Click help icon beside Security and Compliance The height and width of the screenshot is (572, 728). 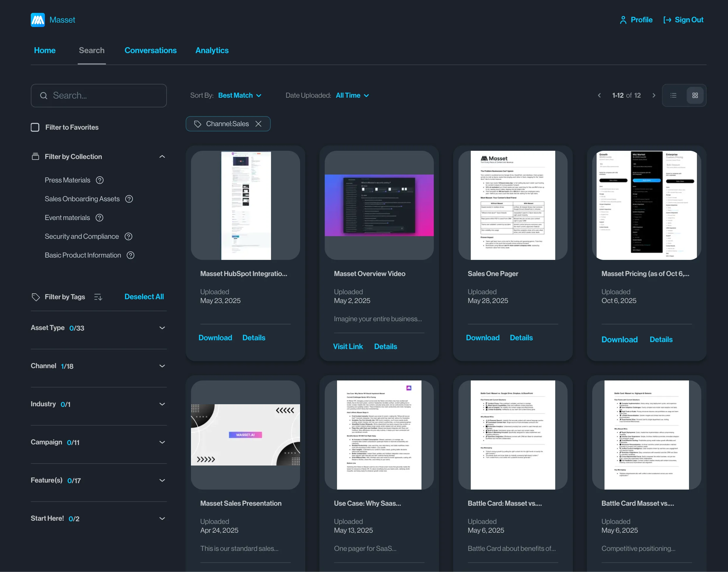[x=128, y=236]
